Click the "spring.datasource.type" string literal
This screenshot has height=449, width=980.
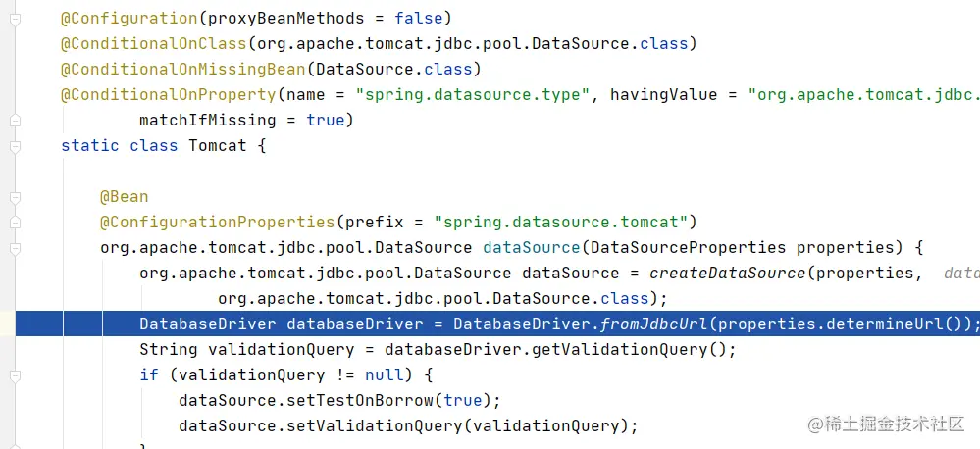click(x=473, y=94)
